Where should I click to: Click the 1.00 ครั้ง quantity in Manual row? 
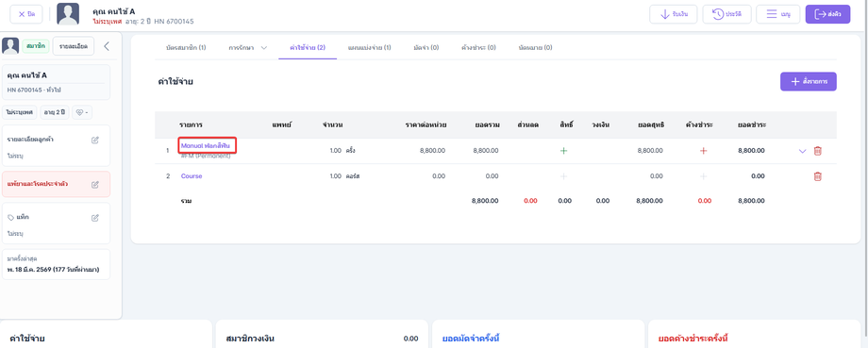click(x=342, y=151)
